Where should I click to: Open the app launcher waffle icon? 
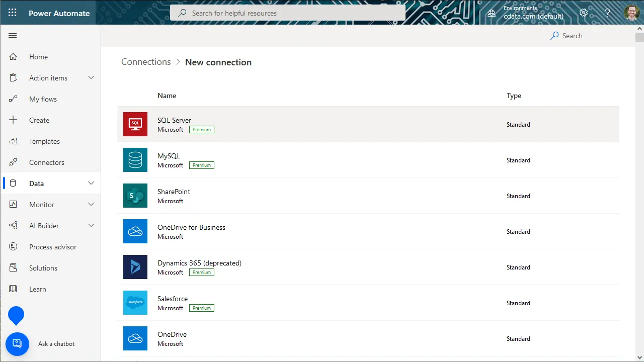pyautogui.click(x=13, y=13)
